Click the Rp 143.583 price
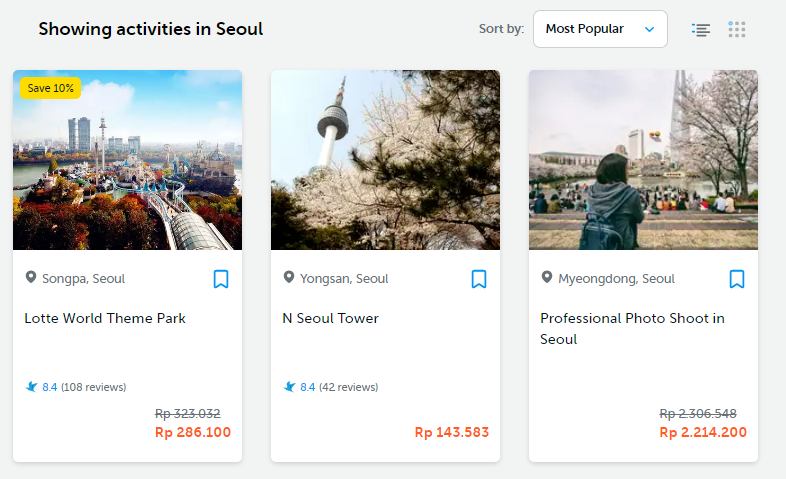Image resolution: width=786 pixels, height=479 pixels. [452, 432]
